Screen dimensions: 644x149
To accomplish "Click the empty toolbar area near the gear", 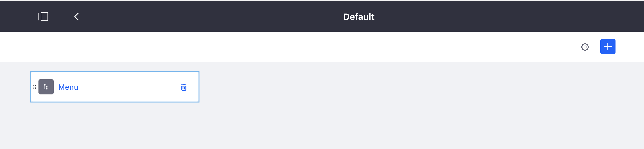I will (x=550, y=47).
